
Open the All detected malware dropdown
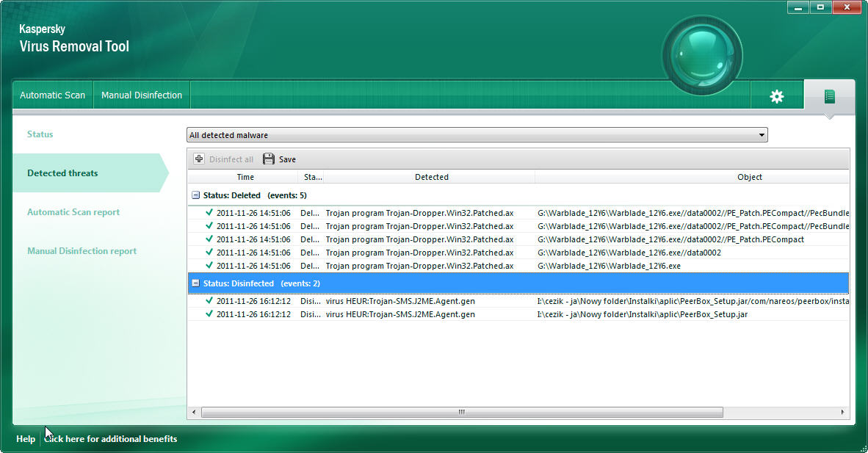477,134
